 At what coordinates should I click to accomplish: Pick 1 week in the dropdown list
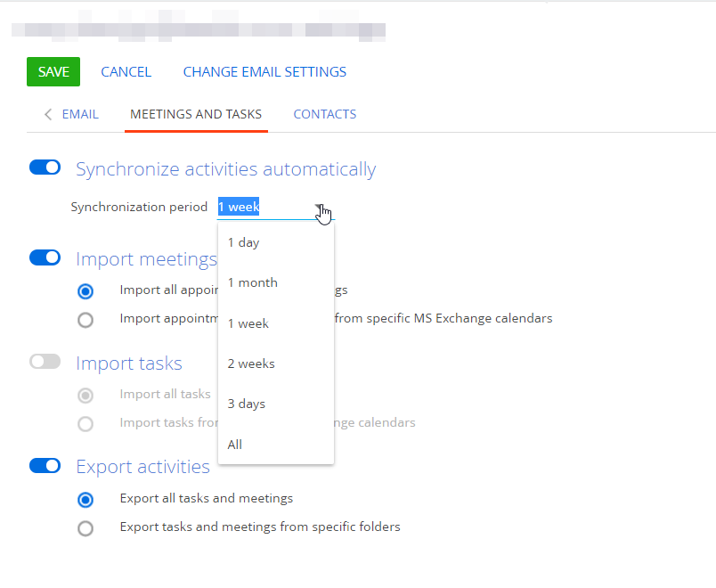coord(276,323)
